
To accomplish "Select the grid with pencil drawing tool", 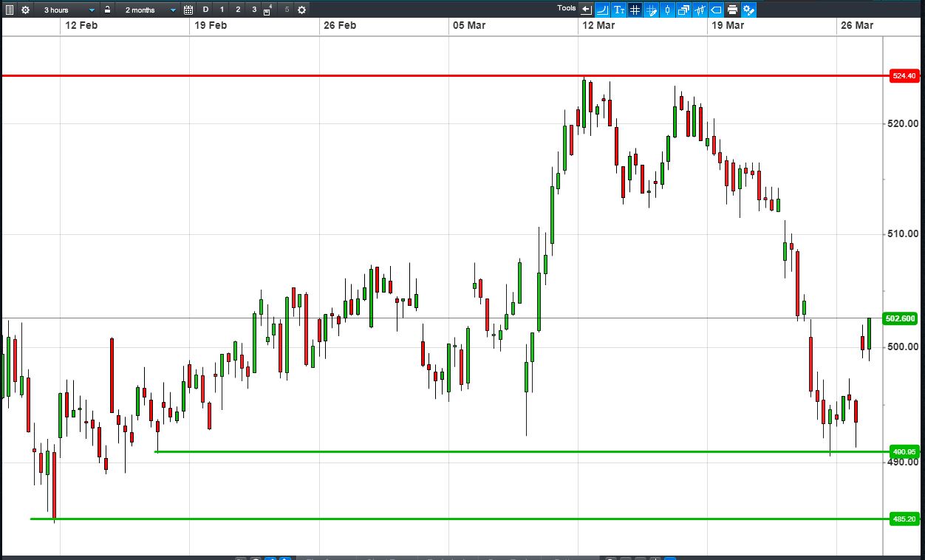I will tap(651, 10).
